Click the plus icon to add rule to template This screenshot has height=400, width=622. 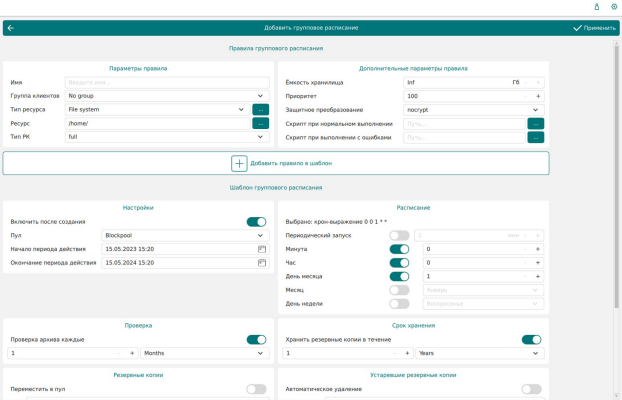[x=239, y=163]
